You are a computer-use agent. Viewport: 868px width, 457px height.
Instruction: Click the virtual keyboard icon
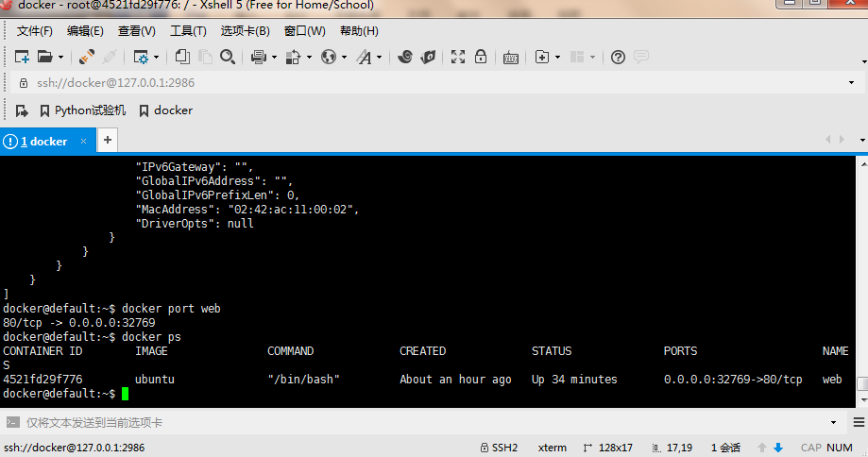point(510,57)
